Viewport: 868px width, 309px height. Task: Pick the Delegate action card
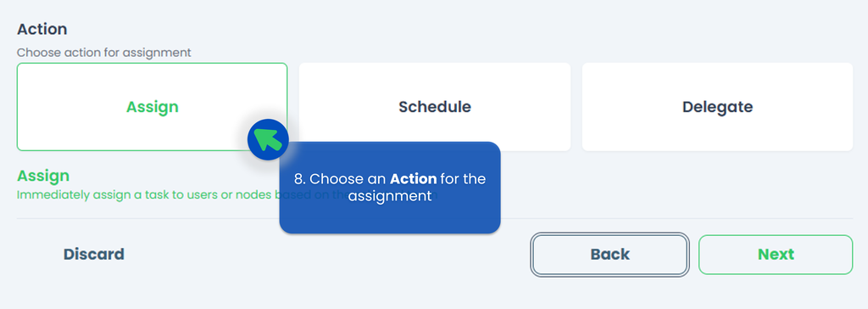coord(717,106)
